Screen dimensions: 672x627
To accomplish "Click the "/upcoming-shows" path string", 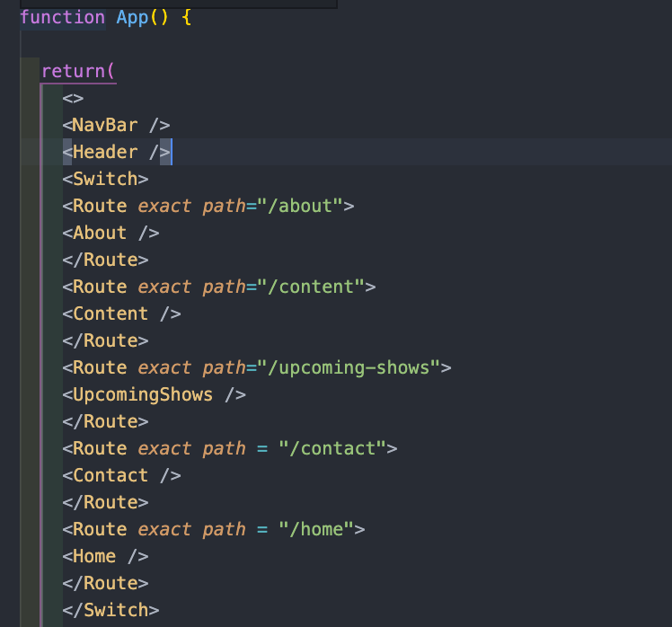I will point(349,367).
